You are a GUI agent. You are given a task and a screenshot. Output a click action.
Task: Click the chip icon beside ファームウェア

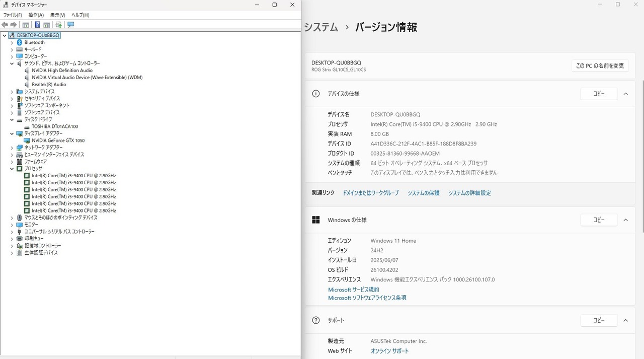click(20, 162)
